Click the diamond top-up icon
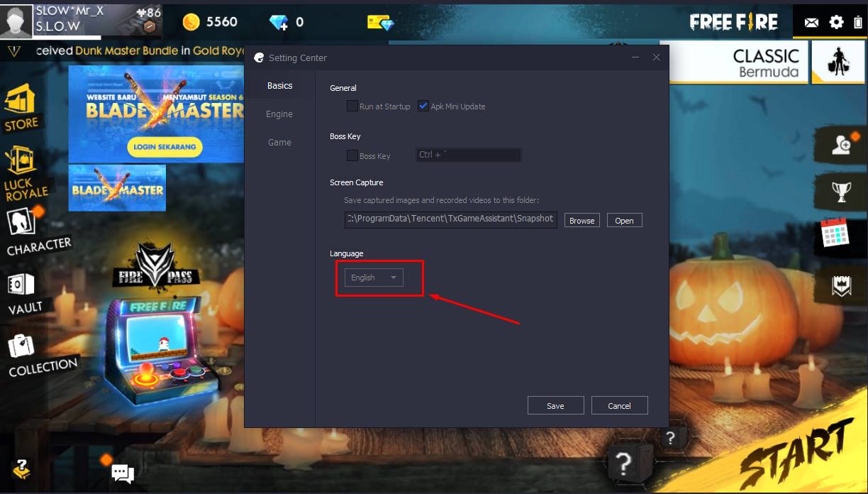This screenshot has width=868, height=494. [x=278, y=23]
